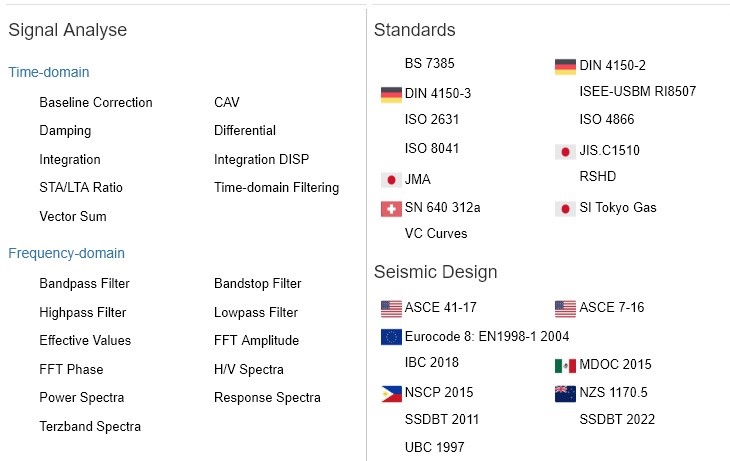Screen dimensions: 730x461
Task: Click the German flag beside DIN 4150-3
Action: (x=391, y=95)
